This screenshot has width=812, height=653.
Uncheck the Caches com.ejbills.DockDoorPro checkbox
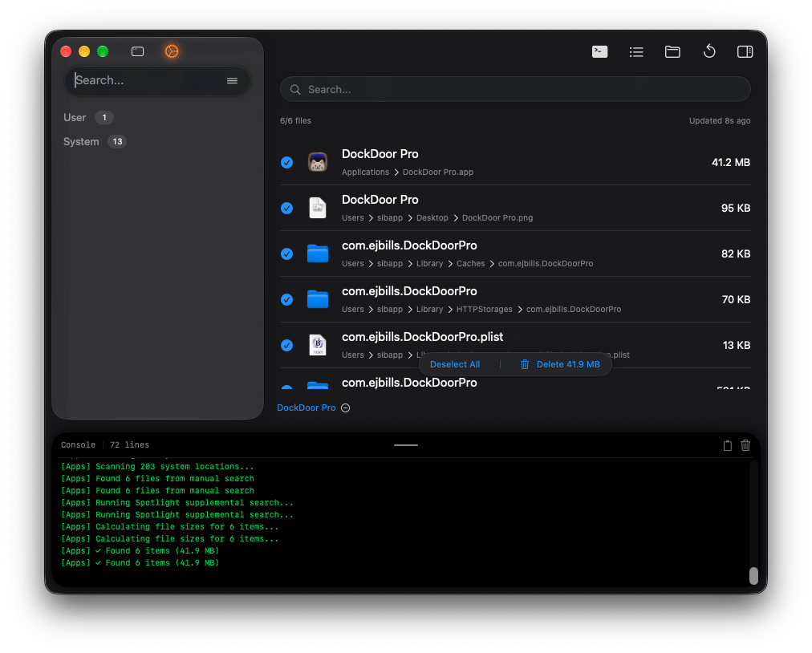(286, 253)
